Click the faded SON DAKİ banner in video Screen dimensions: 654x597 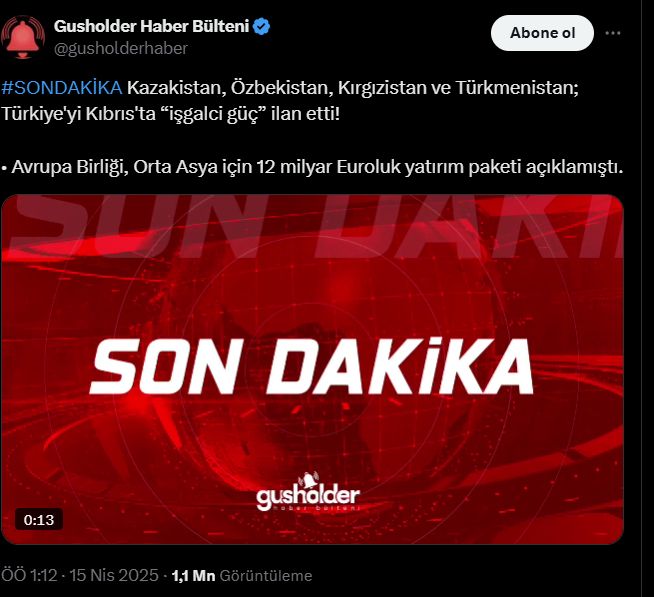click(312, 227)
